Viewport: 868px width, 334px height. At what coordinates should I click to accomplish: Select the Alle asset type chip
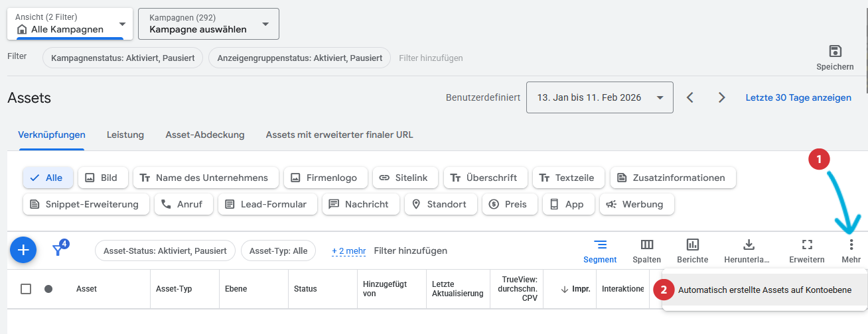(48, 178)
